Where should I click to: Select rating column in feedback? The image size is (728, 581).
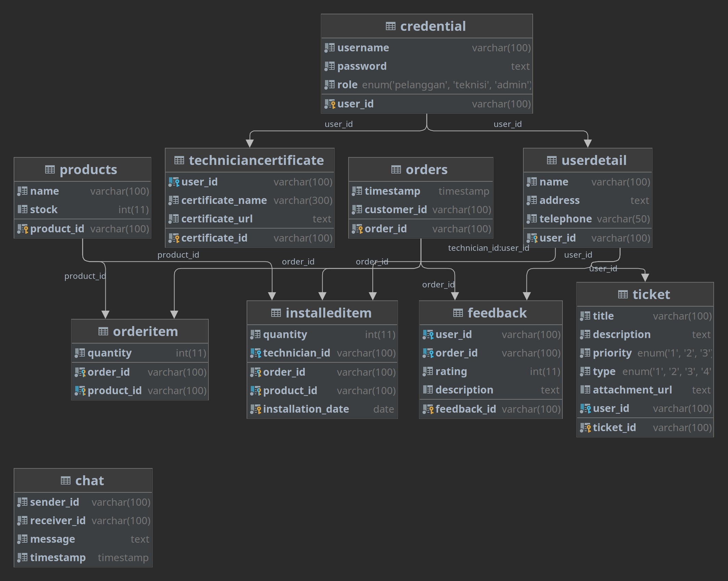tap(491, 372)
